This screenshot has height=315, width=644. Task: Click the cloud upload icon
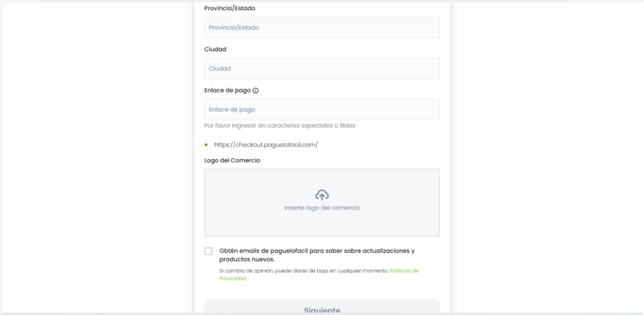[x=322, y=195]
